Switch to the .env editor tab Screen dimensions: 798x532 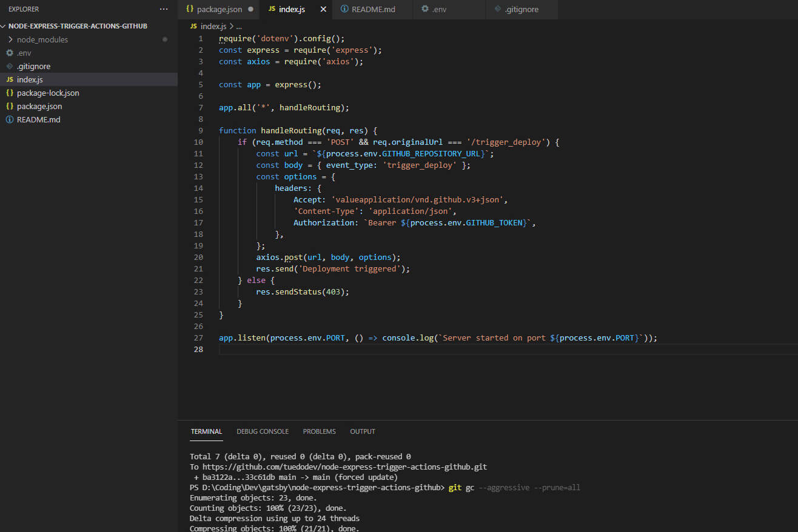pos(449,9)
